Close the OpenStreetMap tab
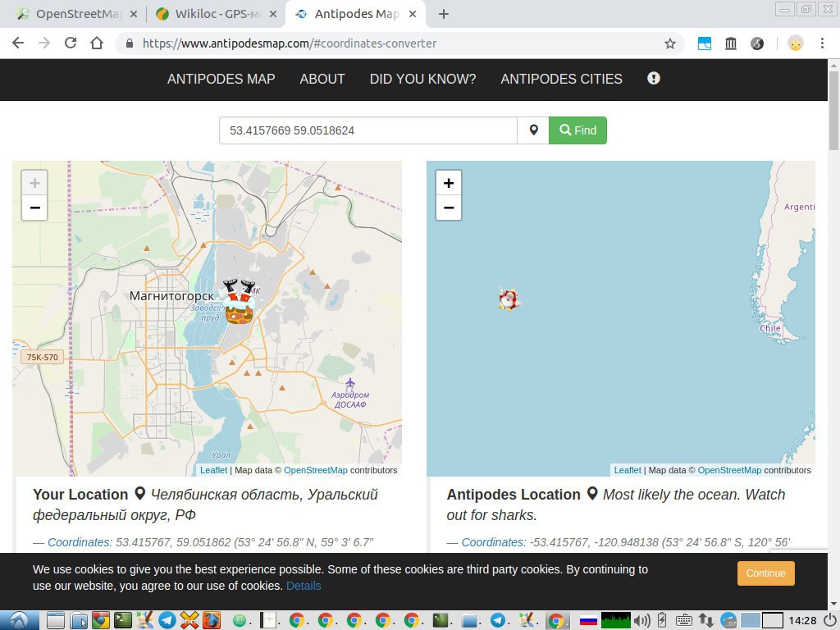The width and height of the screenshot is (840, 630). click(x=134, y=15)
